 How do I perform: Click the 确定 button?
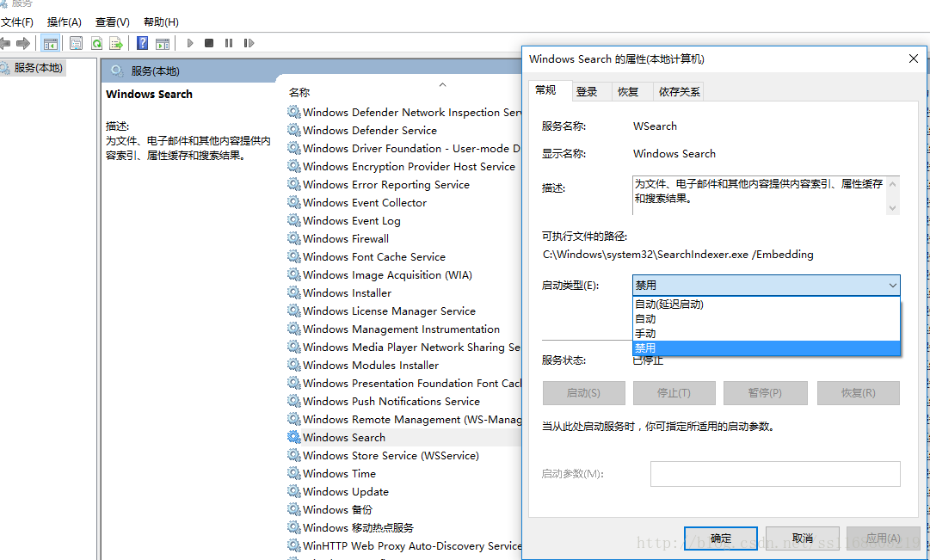pos(721,538)
